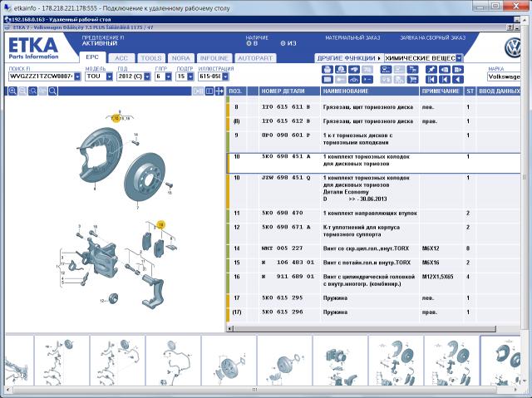The width and height of the screenshot is (532, 398).
Task: Open the ГОД dropdown showing 2012 (C)
Action: (x=147, y=76)
